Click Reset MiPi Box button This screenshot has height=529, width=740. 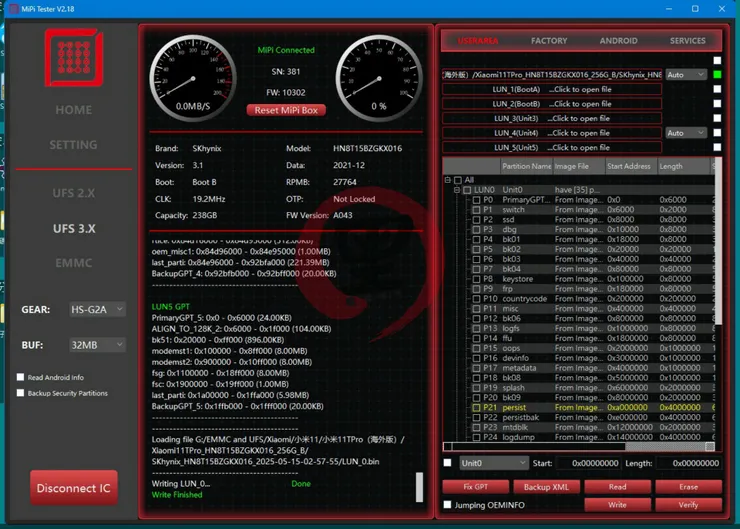[286, 110]
